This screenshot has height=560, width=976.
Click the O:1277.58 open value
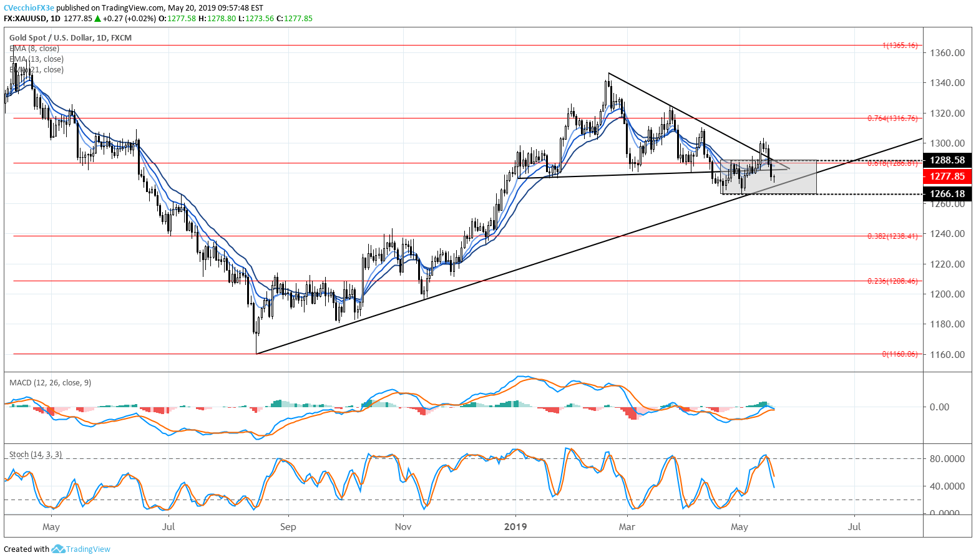pyautogui.click(x=177, y=19)
